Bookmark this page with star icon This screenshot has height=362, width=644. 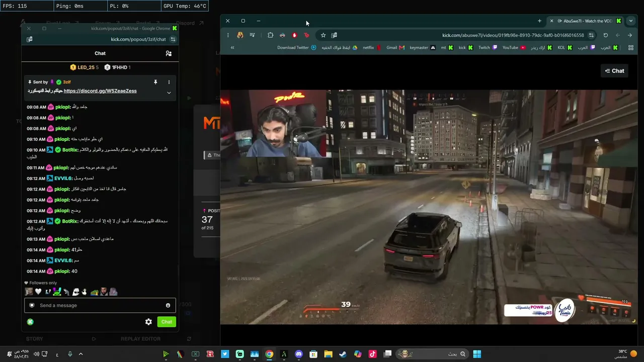pyautogui.click(x=323, y=35)
